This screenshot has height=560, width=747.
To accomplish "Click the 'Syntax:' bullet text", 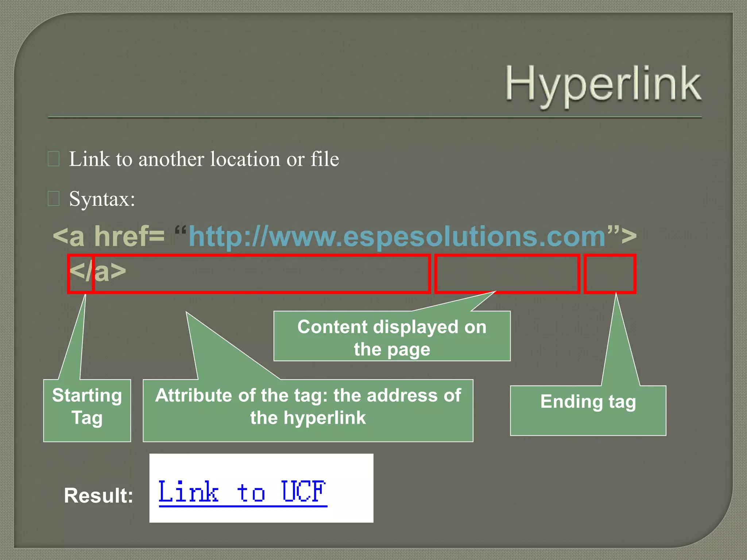I will pos(102,199).
